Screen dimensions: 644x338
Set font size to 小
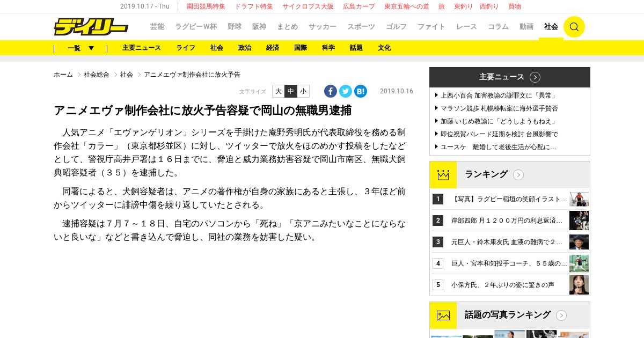click(303, 91)
